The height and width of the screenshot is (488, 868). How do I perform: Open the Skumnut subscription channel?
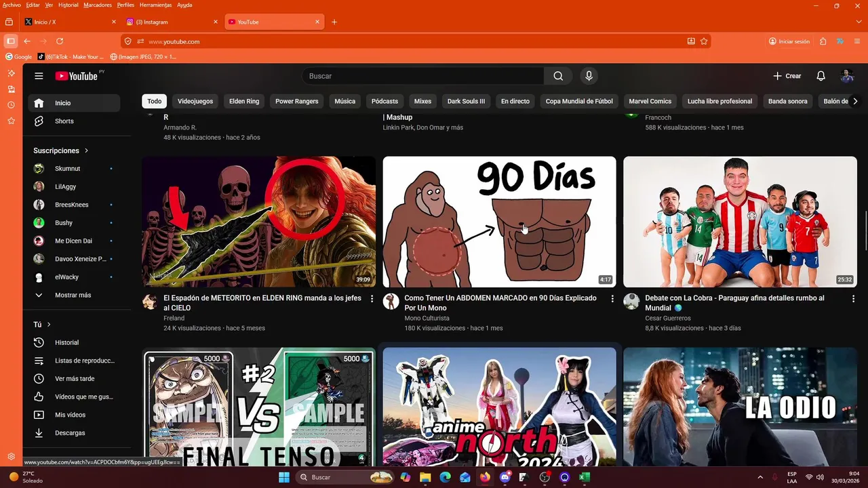(74, 169)
